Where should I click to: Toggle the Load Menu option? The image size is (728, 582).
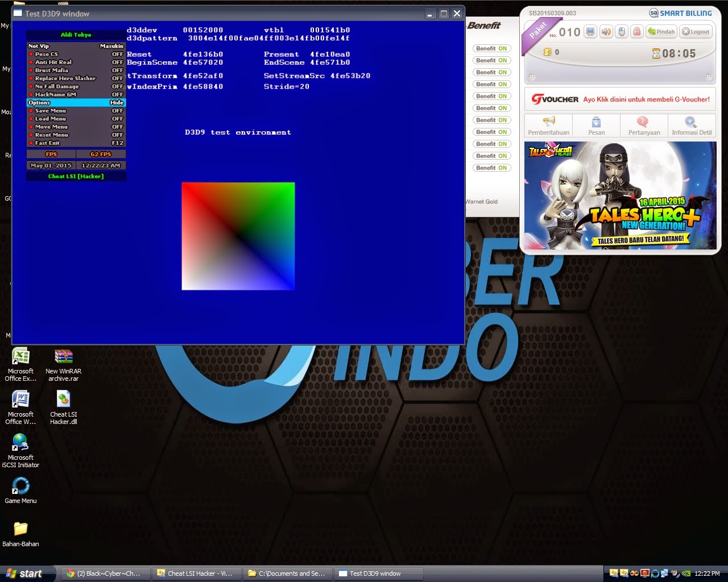pos(76,119)
